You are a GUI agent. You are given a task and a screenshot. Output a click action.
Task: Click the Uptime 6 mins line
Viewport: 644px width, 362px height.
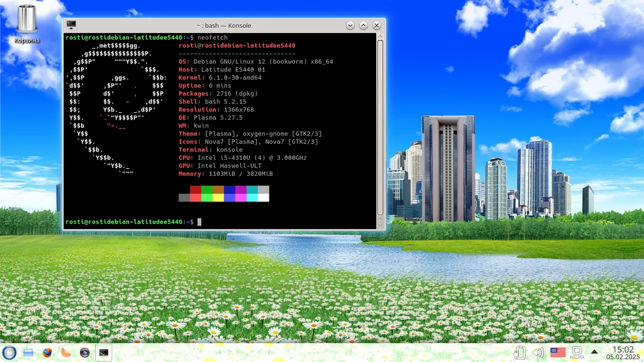[x=205, y=86]
